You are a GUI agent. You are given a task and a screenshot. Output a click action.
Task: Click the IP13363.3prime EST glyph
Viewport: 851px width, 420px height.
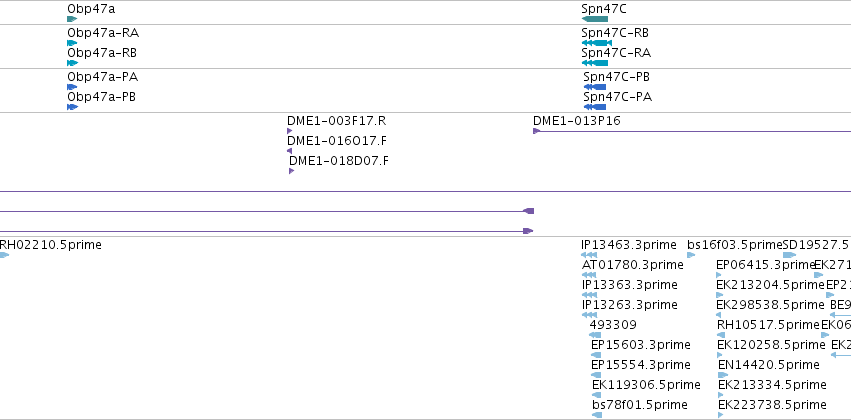point(589,295)
